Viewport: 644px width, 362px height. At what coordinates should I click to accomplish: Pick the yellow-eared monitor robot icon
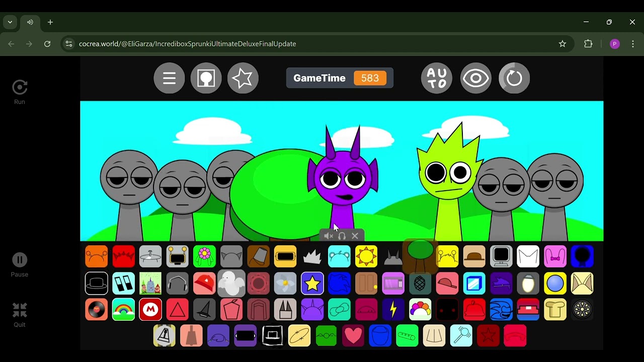(x=177, y=256)
